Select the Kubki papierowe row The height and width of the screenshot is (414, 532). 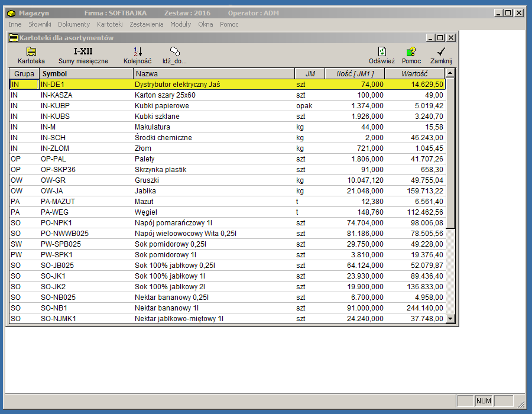tap(228, 106)
